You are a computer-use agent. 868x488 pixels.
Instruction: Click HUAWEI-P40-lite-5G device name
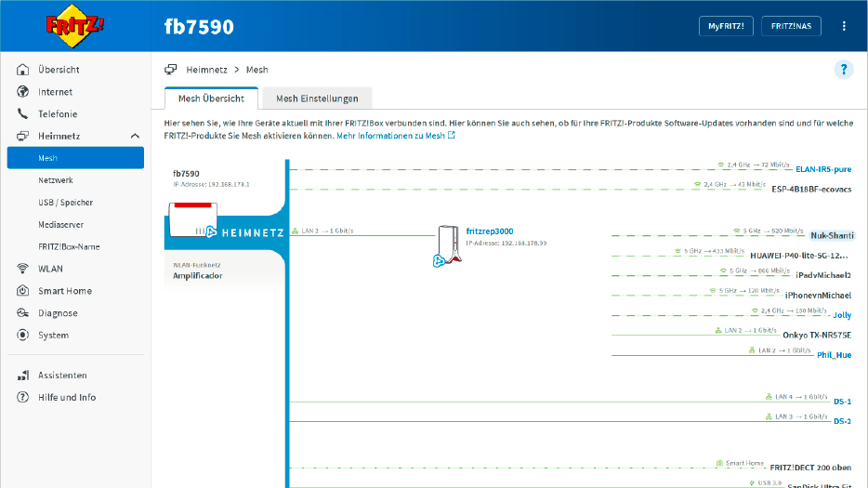click(799, 256)
